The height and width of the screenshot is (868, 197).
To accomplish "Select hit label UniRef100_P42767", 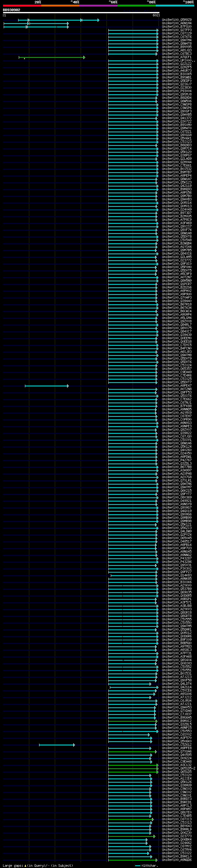I will pyautogui.click(x=177, y=460).
